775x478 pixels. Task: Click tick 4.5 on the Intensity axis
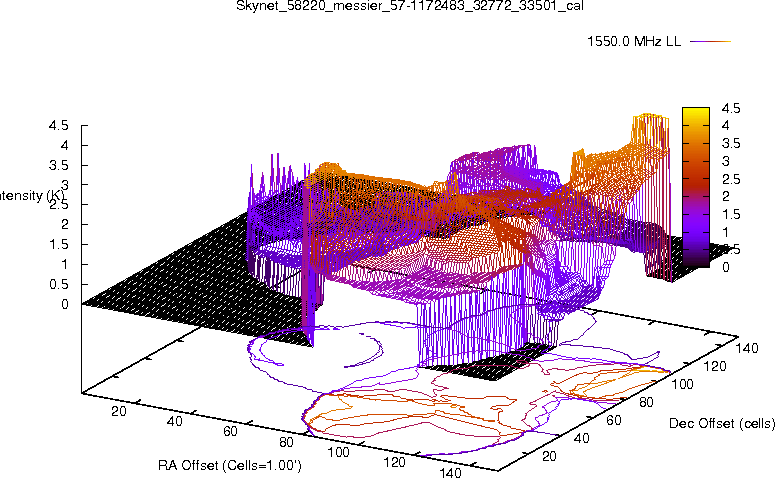point(58,126)
